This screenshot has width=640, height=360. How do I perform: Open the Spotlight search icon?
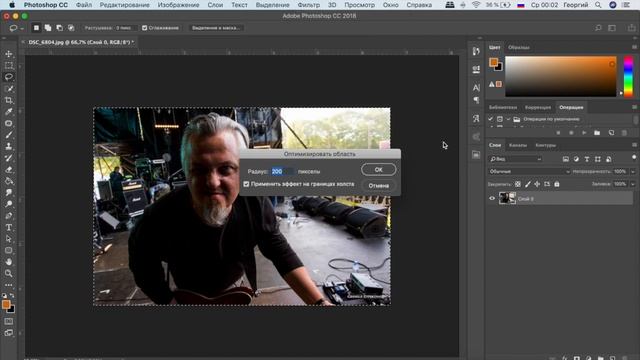tap(598, 5)
